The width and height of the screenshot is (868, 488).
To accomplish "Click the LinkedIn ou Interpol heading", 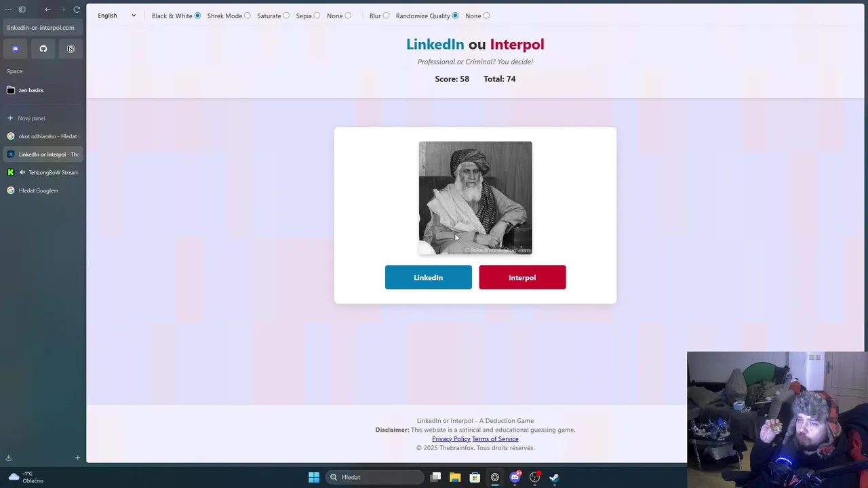I will [475, 45].
